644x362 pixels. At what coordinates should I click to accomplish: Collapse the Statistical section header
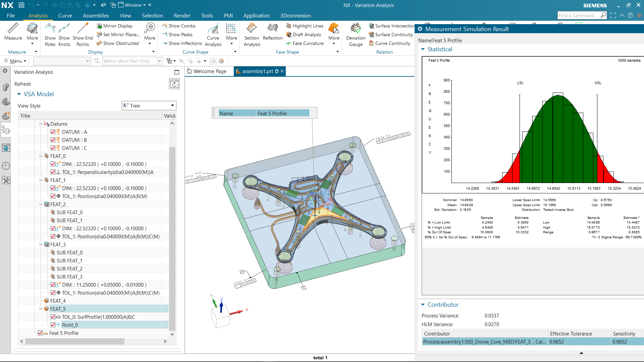pos(423,49)
